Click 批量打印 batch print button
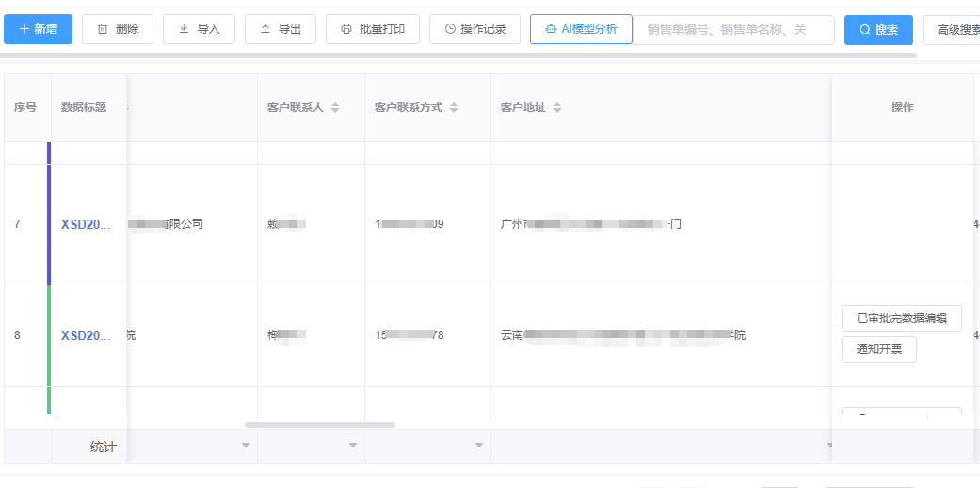This screenshot has height=488, width=980. 373,29
